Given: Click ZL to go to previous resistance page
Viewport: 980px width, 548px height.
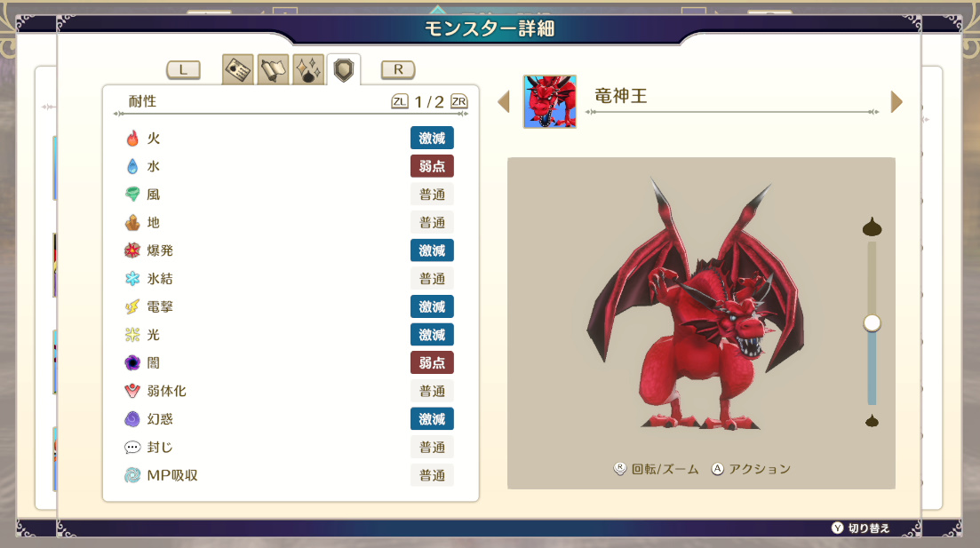Looking at the screenshot, I should (x=400, y=101).
